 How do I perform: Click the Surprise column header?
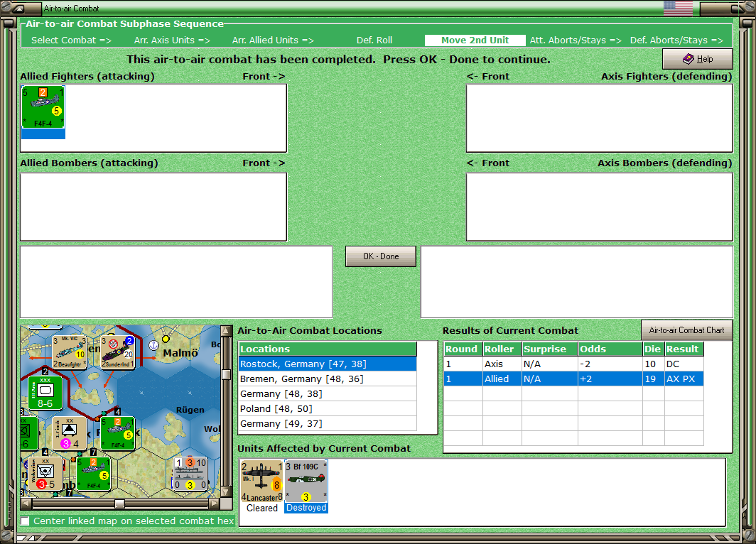click(550, 349)
